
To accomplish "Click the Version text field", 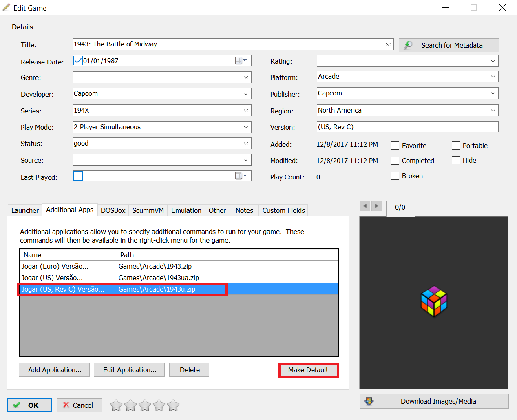I will coord(408,127).
